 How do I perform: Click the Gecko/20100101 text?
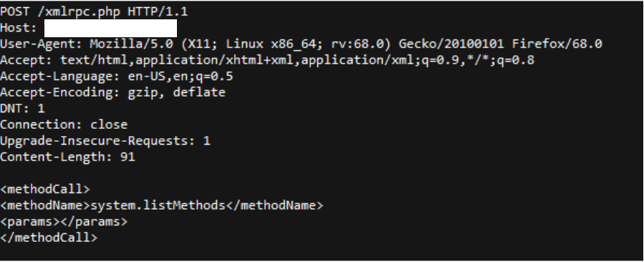point(451,44)
